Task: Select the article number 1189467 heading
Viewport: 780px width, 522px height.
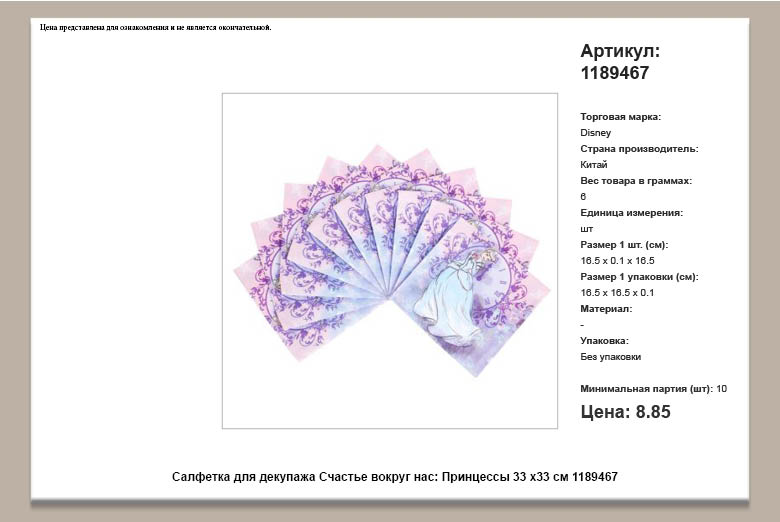Action: [x=620, y=62]
